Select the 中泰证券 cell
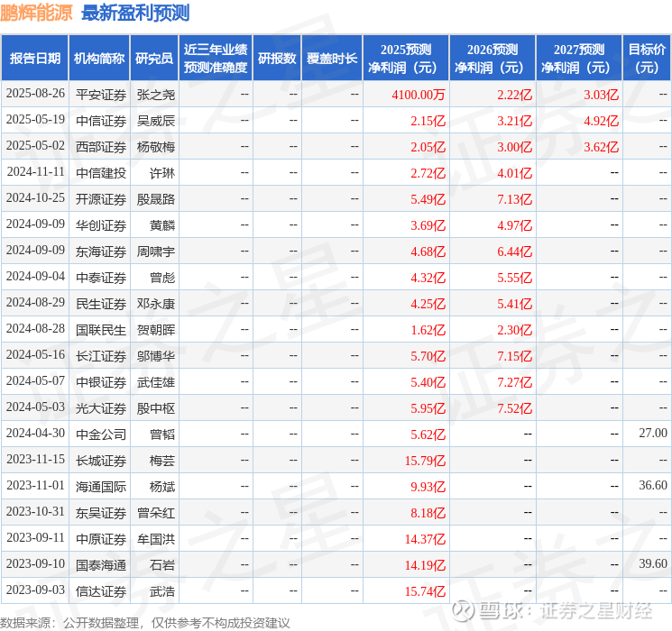Screen dimensions: 672x631 [x=101, y=278]
